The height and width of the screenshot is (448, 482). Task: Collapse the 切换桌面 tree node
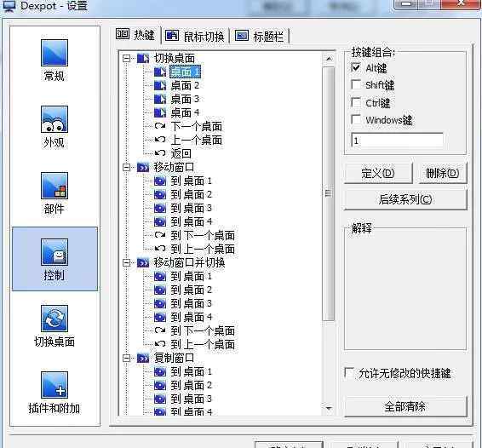point(126,58)
